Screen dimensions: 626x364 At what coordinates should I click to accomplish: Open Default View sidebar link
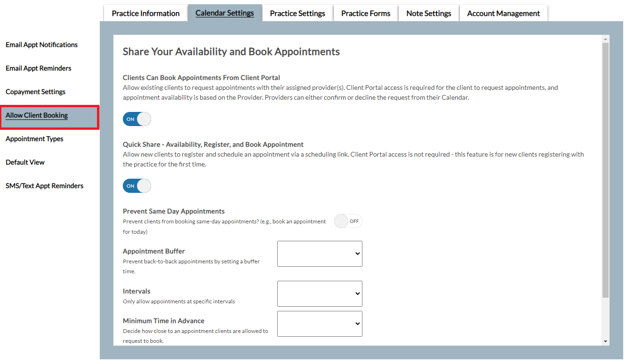pos(25,162)
